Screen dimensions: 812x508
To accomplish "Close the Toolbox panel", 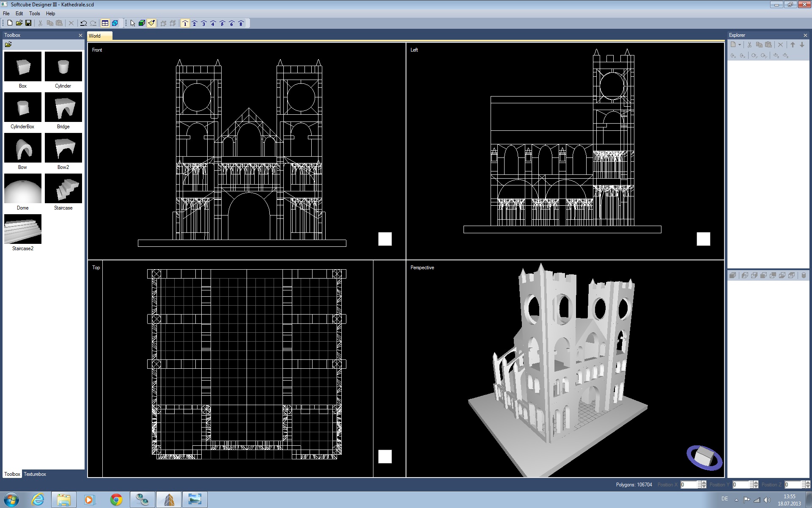I will click(x=80, y=35).
